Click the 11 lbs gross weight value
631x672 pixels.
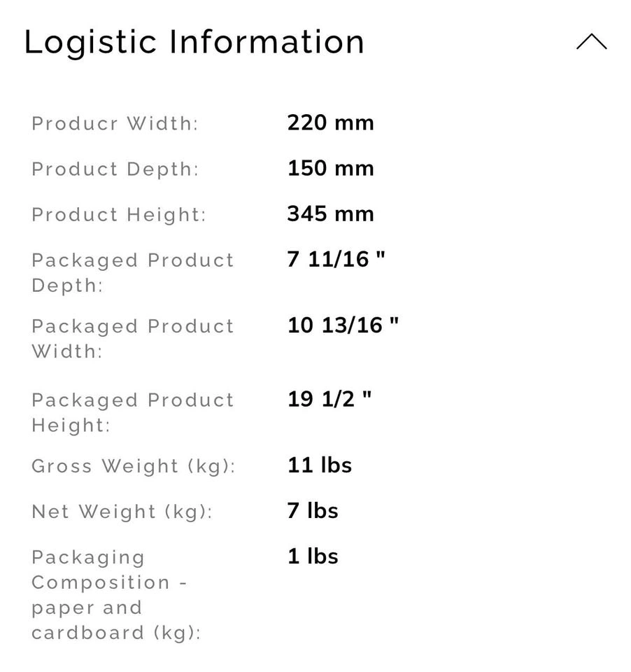tap(320, 465)
